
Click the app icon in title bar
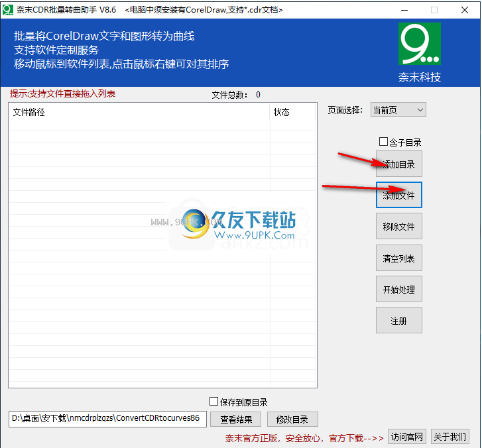pyautogui.click(x=8, y=10)
